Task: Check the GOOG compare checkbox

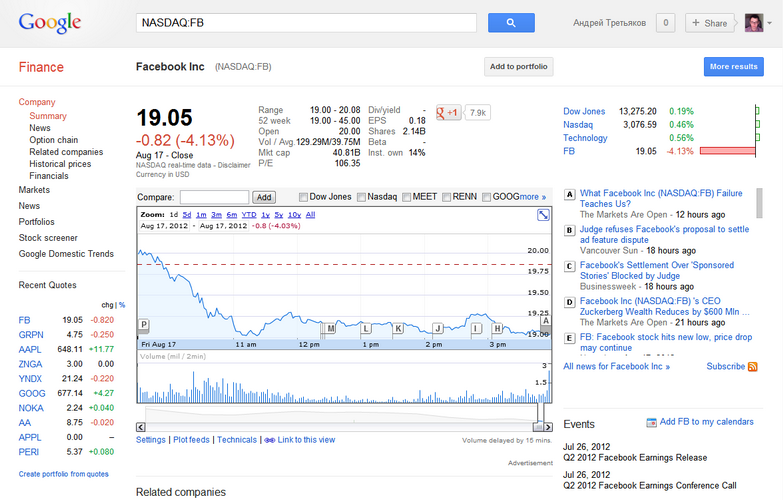Action: click(x=486, y=197)
